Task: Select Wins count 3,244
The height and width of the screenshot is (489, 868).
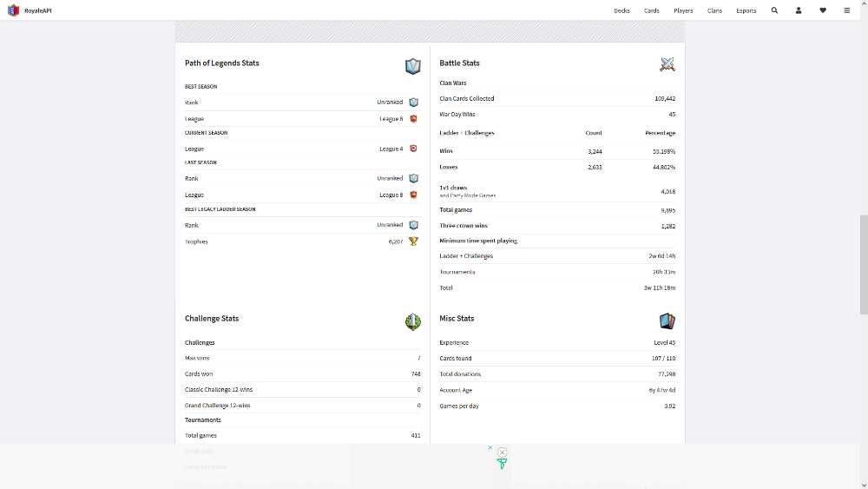Action: (595, 151)
